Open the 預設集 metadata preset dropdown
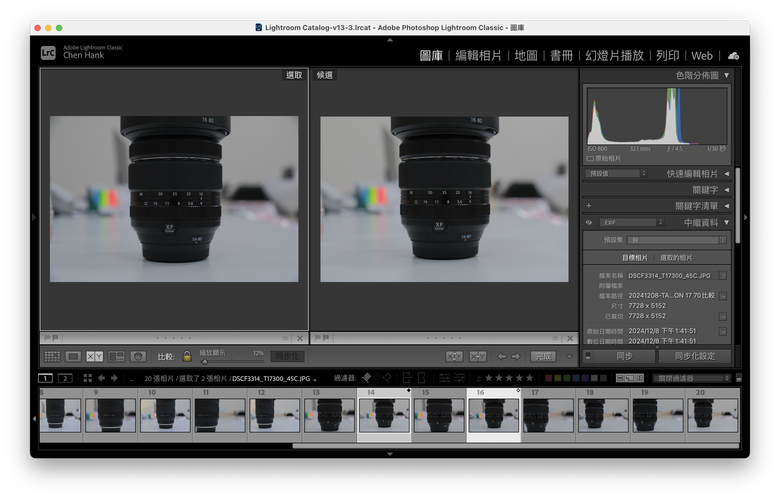The image size is (780, 498). point(677,240)
